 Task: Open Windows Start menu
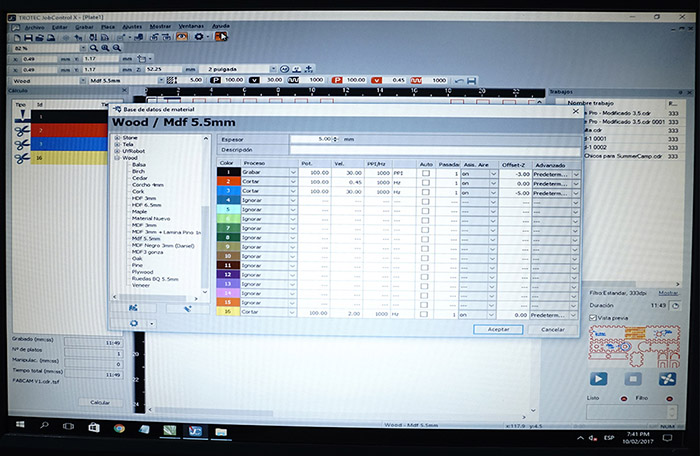coord(21,425)
